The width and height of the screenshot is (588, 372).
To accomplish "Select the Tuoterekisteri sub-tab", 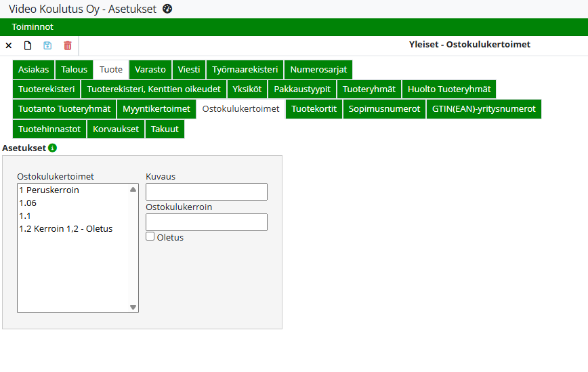I will (x=46, y=89).
